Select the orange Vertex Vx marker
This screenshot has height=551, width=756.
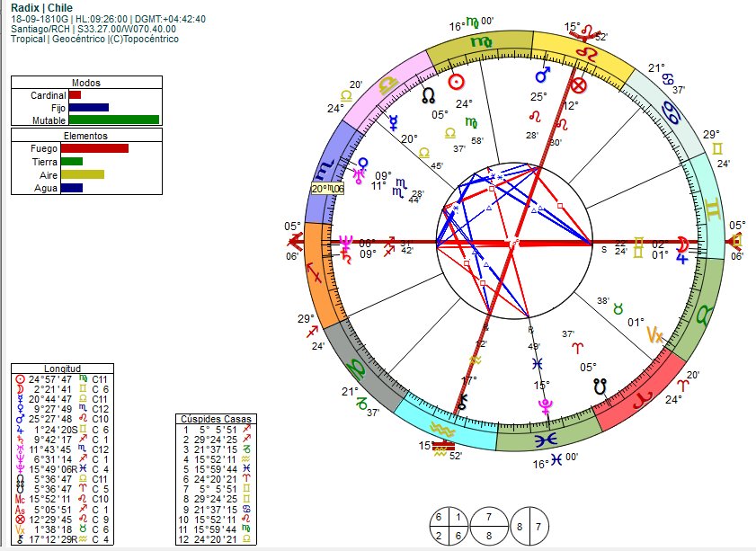(654, 334)
